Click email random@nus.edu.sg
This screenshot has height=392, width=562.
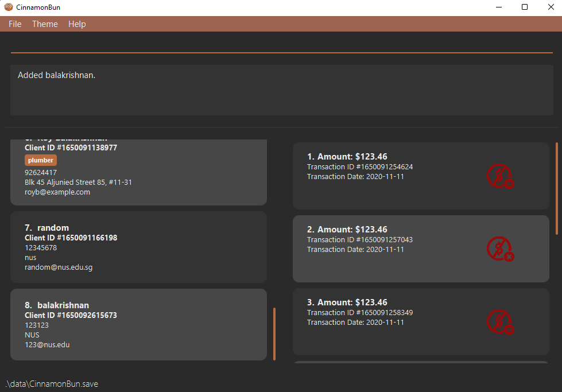59,267
